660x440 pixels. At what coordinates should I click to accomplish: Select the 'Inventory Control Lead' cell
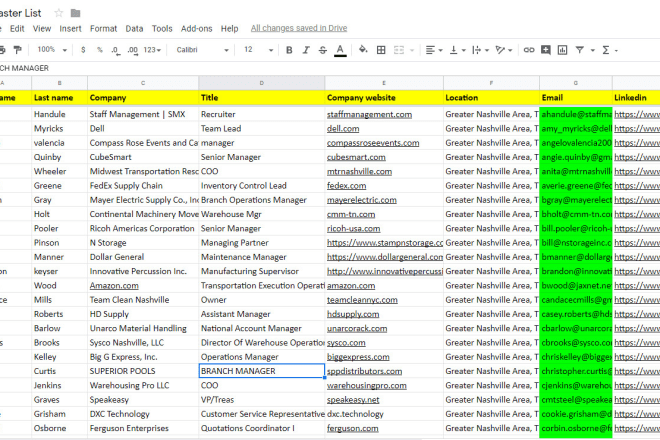pos(261,186)
